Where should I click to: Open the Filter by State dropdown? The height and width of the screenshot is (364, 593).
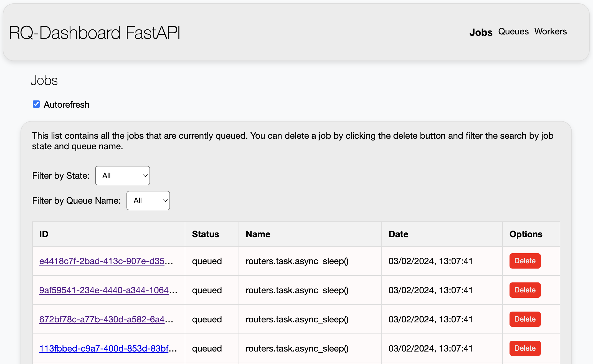coord(123,176)
